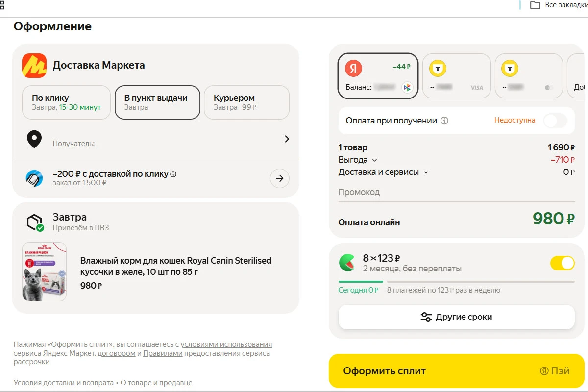Click the Yandex Market logo icon

pos(34,66)
